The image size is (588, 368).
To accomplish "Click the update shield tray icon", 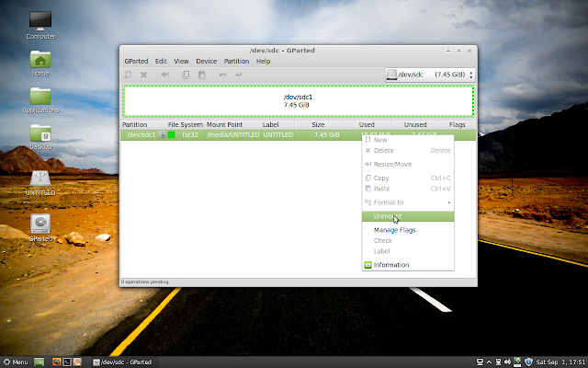I will (x=528, y=362).
